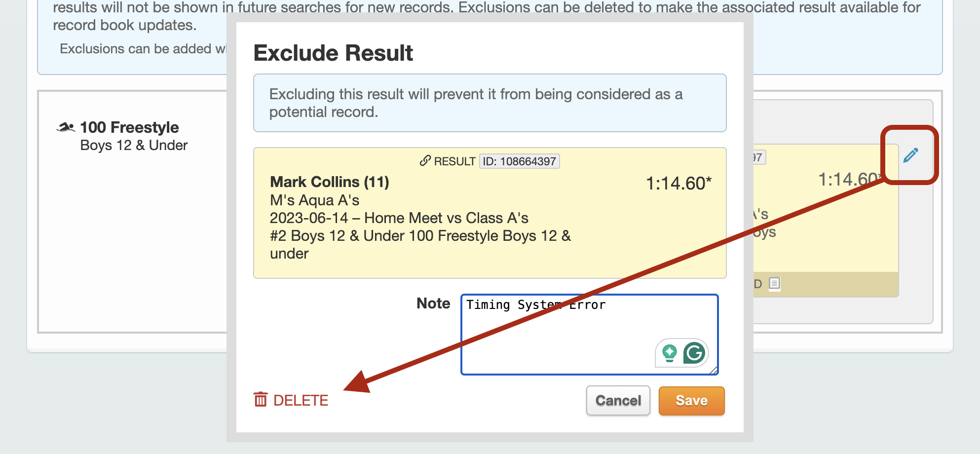Click the Exclude Result dialog title
This screenshot has width=980, height=454.
[333, 53]
